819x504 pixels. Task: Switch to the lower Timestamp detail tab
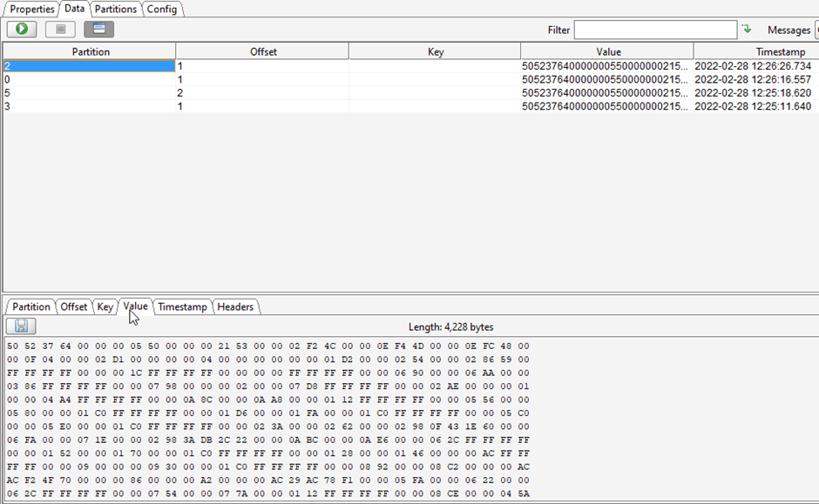[x=182, y=306]
